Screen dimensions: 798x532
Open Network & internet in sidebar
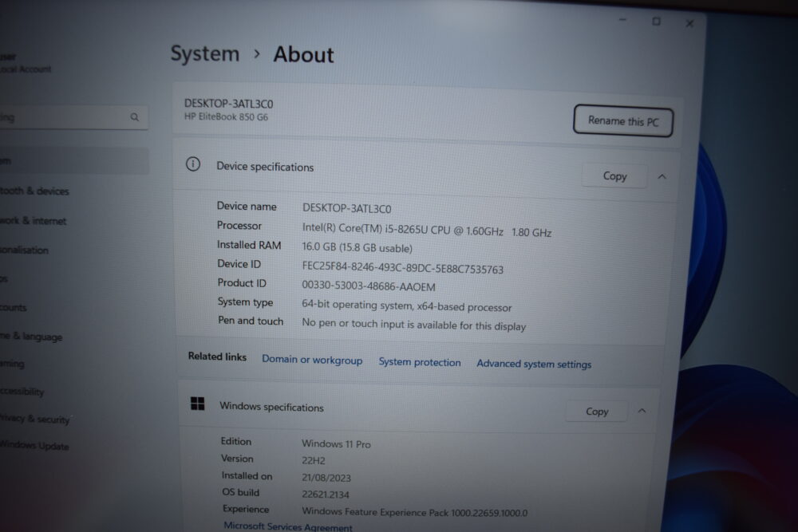[x=33, y=221]
